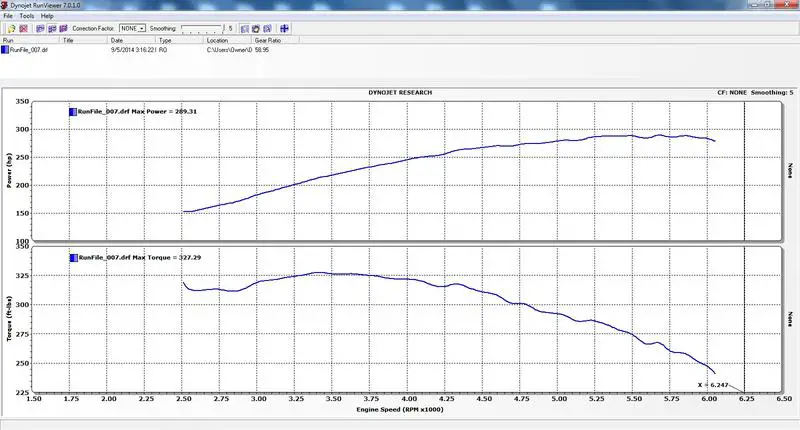Click the open run file folder icon
This screenshot has height=430, width=800.
(11, 29)
